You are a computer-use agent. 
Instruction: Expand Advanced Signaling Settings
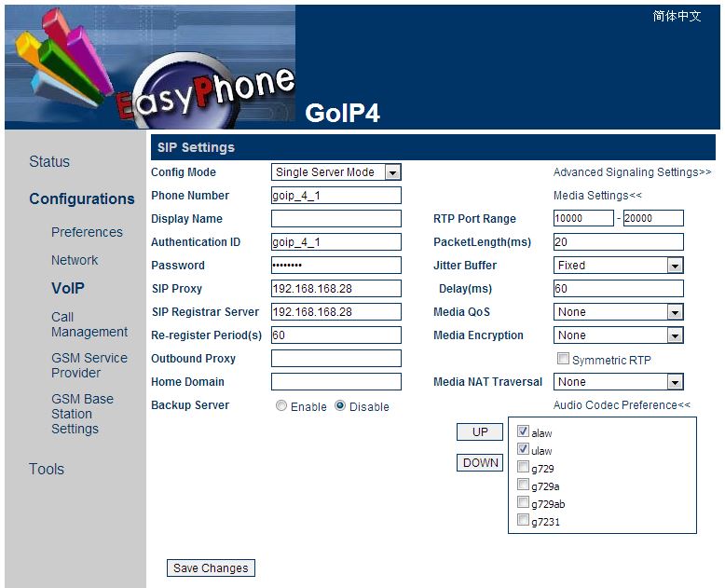point(632,172)
